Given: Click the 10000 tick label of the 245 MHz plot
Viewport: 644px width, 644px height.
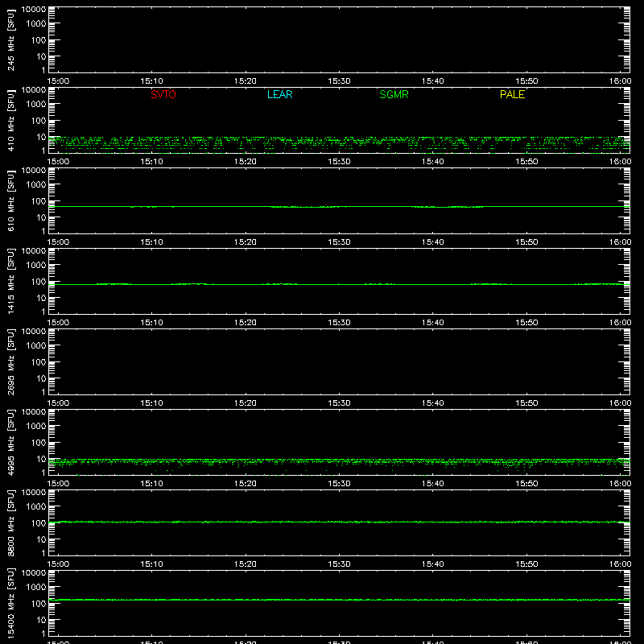Looking at the screenshot, I should click(x=34, y=10).
